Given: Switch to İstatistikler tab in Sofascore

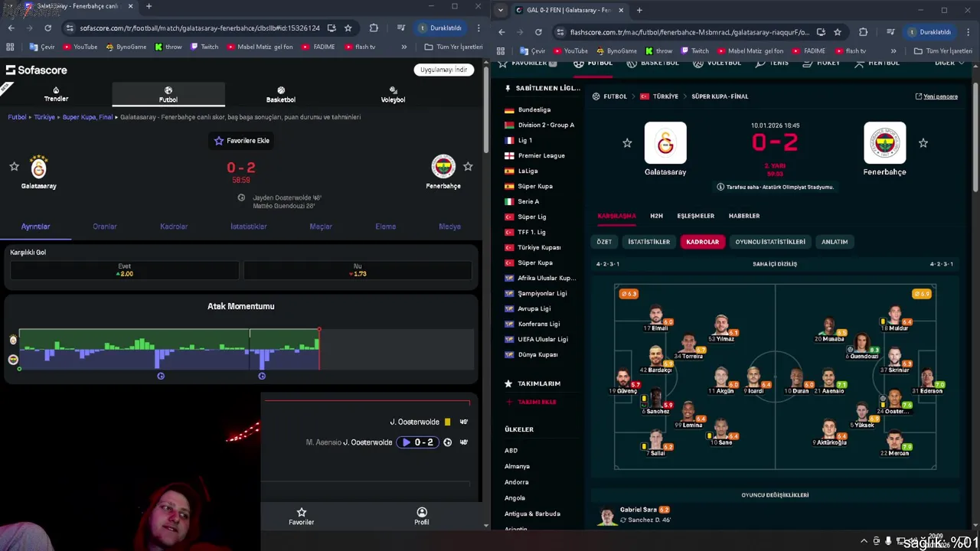Looking at the screenshot, I should pyautogui.click(x=249, y=227).
